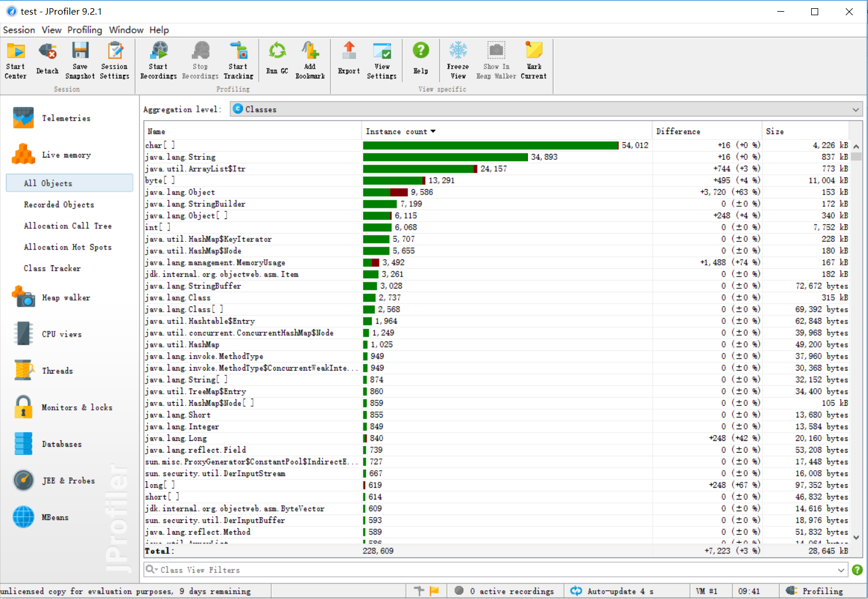
Task: Freeze View with snowflake icon
Action: point(458,60)
